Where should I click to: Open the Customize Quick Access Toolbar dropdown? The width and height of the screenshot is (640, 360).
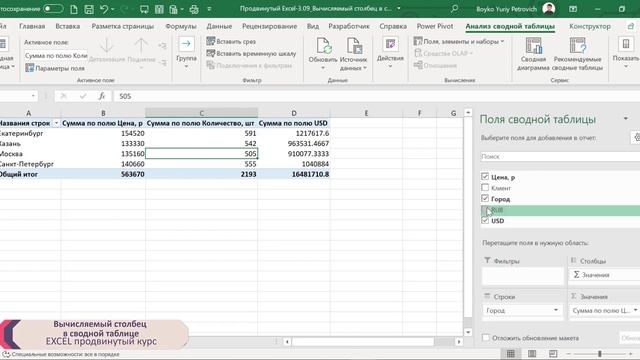209,9
